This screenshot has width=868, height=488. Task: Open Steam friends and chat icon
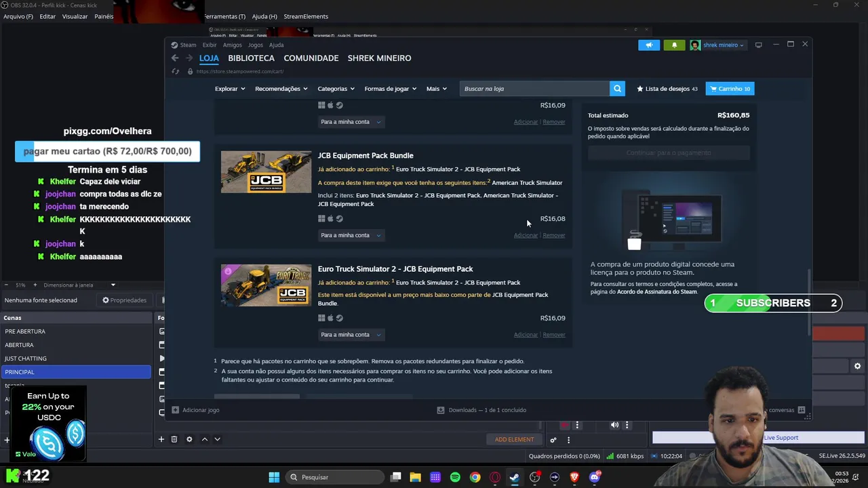point(802,410)
